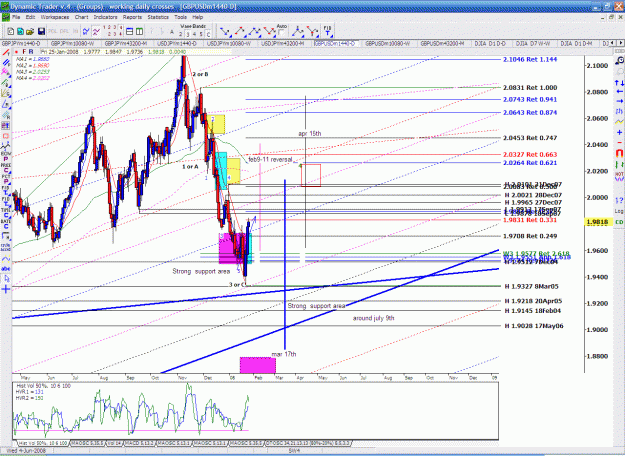This screenshot has height=456, width=625.
Task: Click the FIB T time tool icon
Action: coord(328,31)
